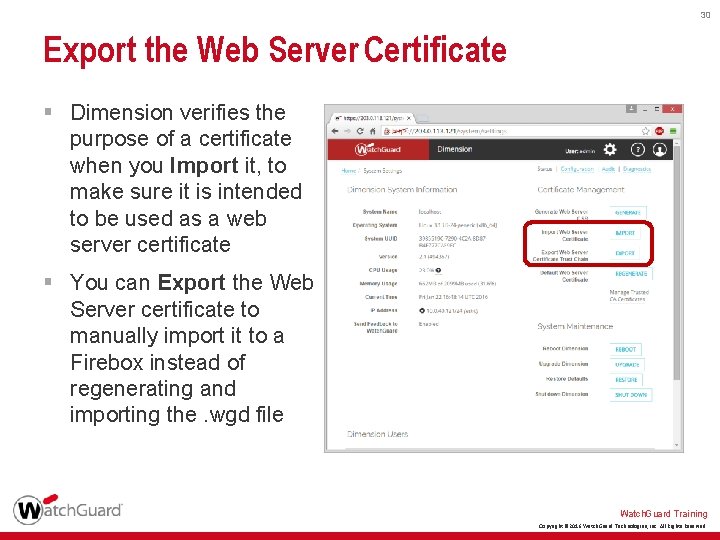This screenshot has width=720, height=540.
Task: Click the REGENERATE default certificate button
Action: (x=631, y=274)
